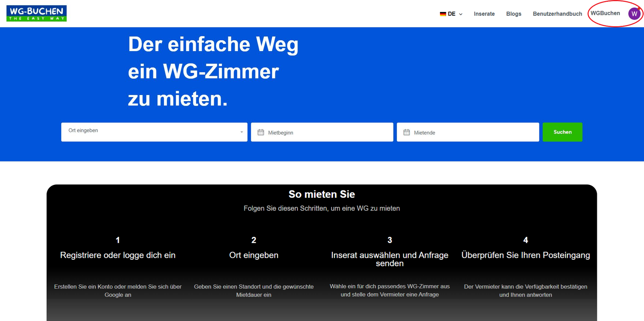Image resolution: width=644 pixels, height=321 pixels.
Task: Click the Mietende date field
Action: [468, 132]
